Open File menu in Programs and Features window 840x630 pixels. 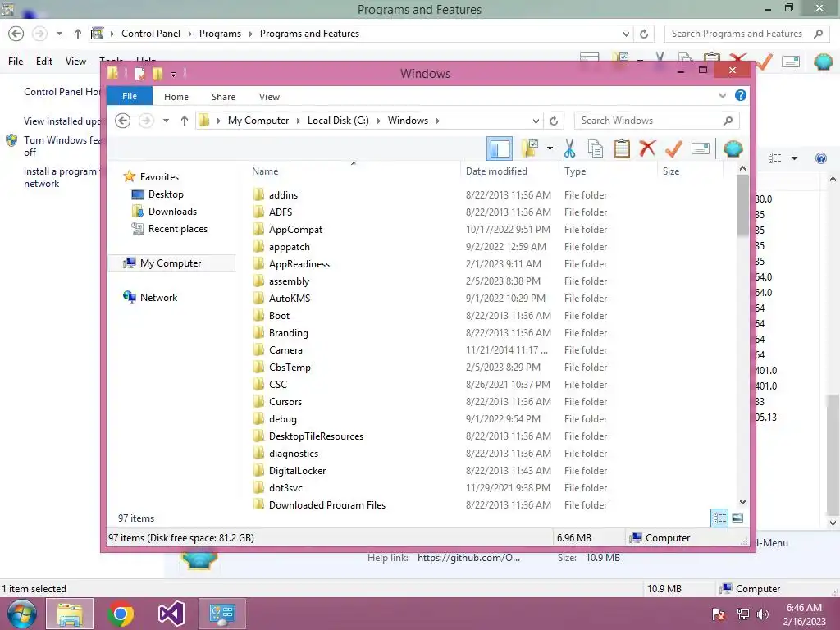[16, 62]
